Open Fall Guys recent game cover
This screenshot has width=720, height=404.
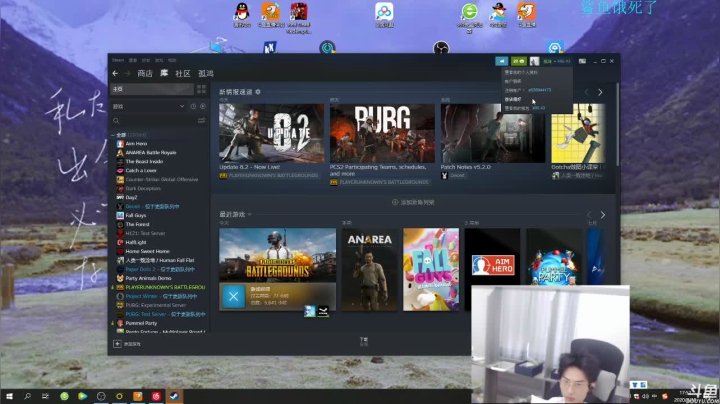pyautogui.click(x=431, y=269)
